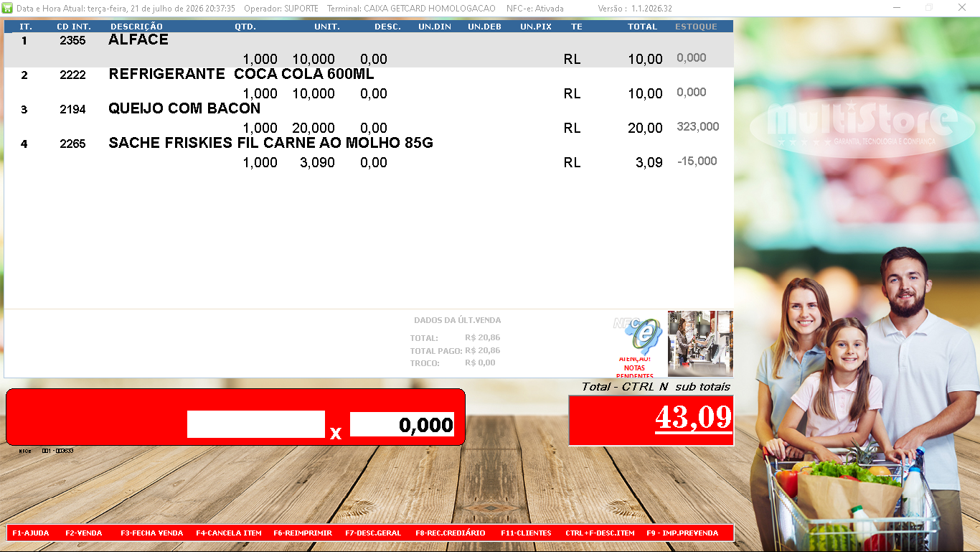This screenshot has height=552, width=980.
Task: Open the F11-CLIENTES list
Action: [x=526, y=533]
